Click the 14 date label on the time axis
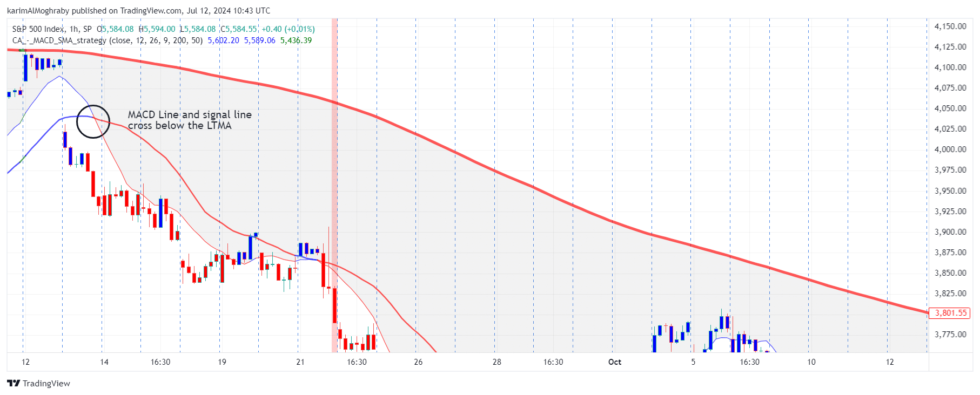 (104, 362)
